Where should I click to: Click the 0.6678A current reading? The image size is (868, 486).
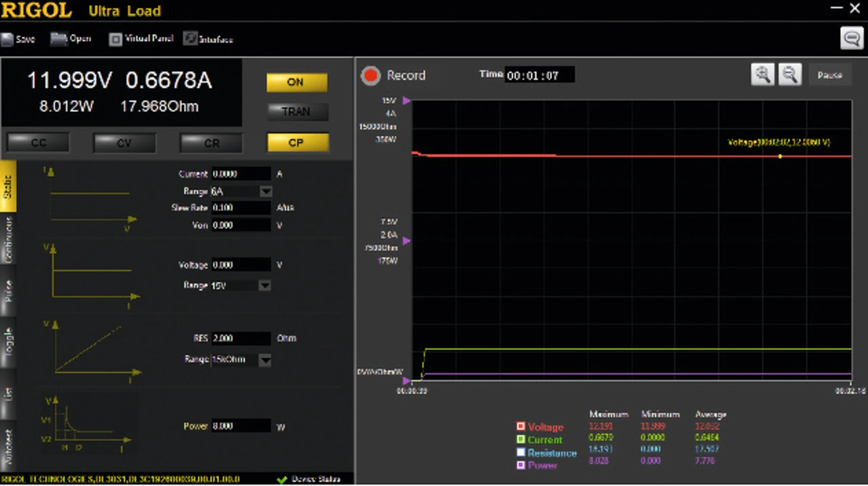pos(169,81)
